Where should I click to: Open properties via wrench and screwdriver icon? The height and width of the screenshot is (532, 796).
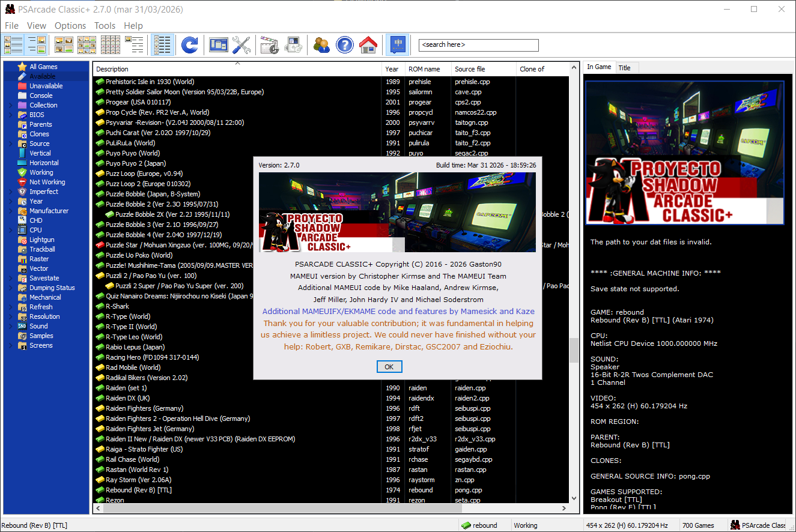pos(242,45)
